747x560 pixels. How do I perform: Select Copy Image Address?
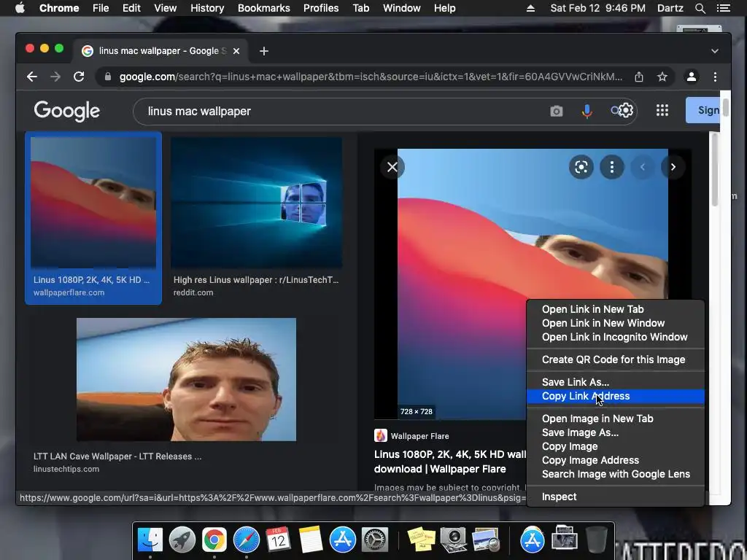click(615, 460)
